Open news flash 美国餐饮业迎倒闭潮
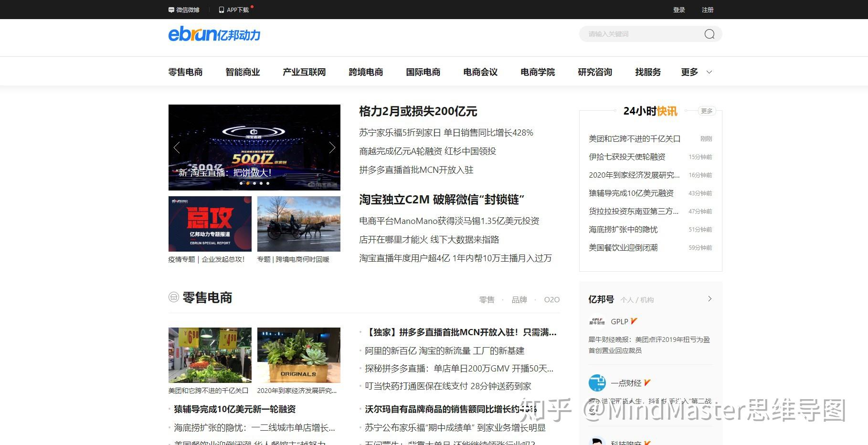 click(x=623, y=247)
